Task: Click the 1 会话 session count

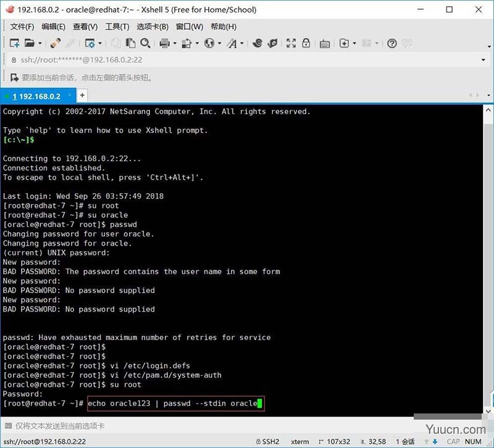Action: pos(405,442)
